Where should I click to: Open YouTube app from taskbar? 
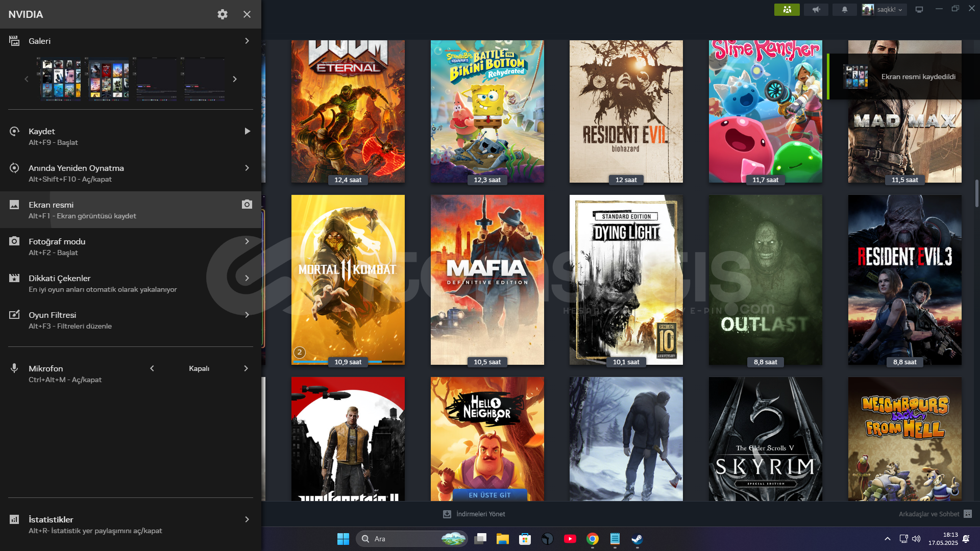570,539
